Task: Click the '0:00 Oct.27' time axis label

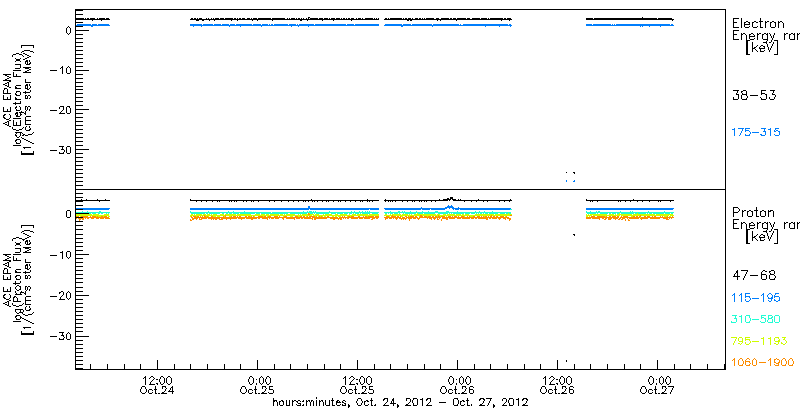Action: tap(657, 386)
